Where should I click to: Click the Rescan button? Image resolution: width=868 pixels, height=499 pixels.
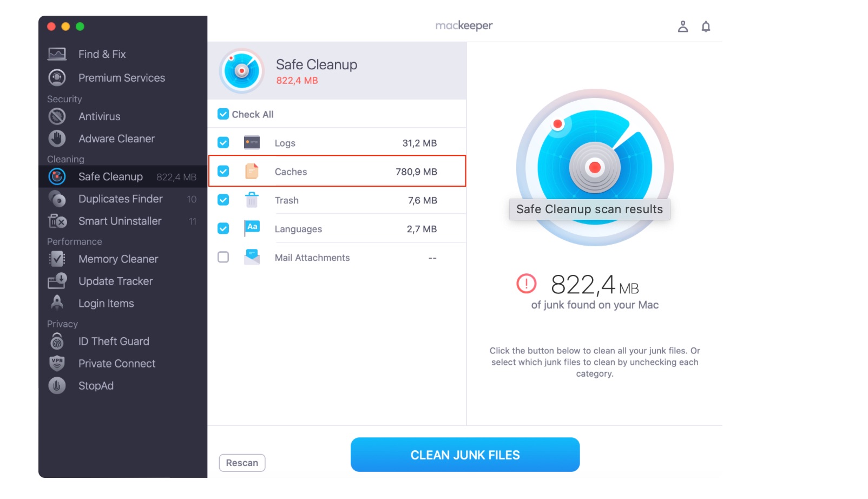click(242, 463)
